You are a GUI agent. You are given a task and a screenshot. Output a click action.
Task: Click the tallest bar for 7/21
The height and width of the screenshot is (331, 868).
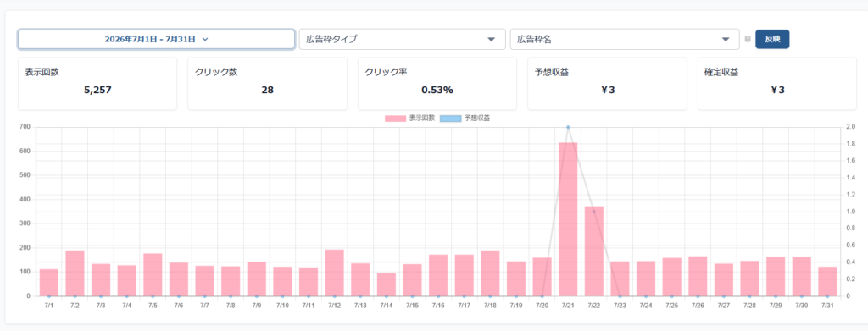(568, 219)
